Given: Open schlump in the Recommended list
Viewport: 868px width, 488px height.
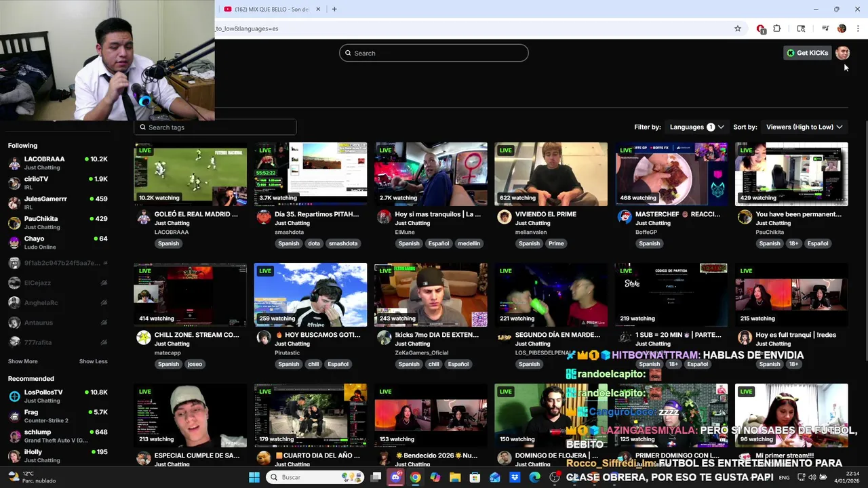Looking at the screenshot, I should 58,436.
